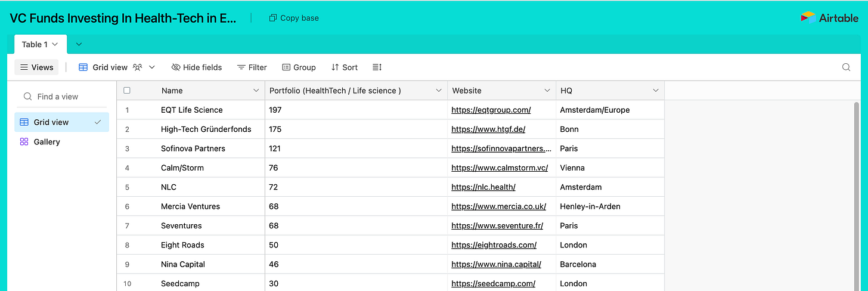Screen dimensions: 868x291
Task: Click the base title VC Funds Investing
Action: pos(123,18)
